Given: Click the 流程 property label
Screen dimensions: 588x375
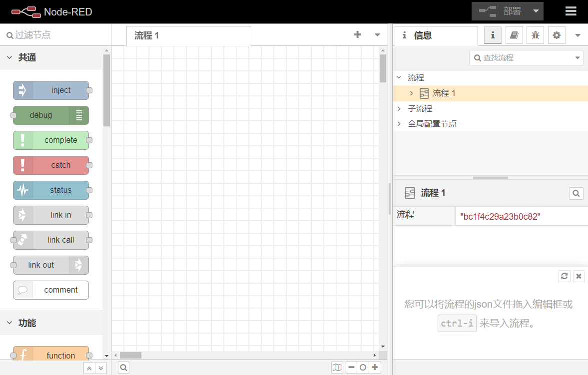Looking at the screenshot, I should [406, 215].
